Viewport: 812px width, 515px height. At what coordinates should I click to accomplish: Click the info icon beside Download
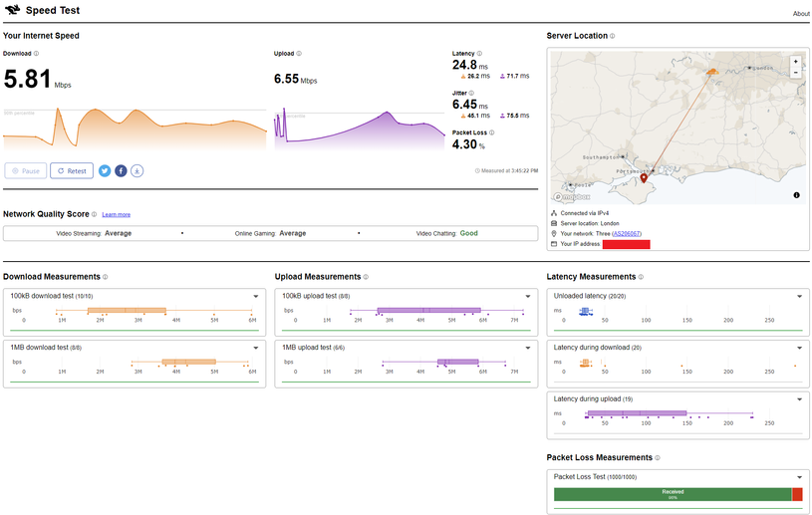(x=37, y=54)
